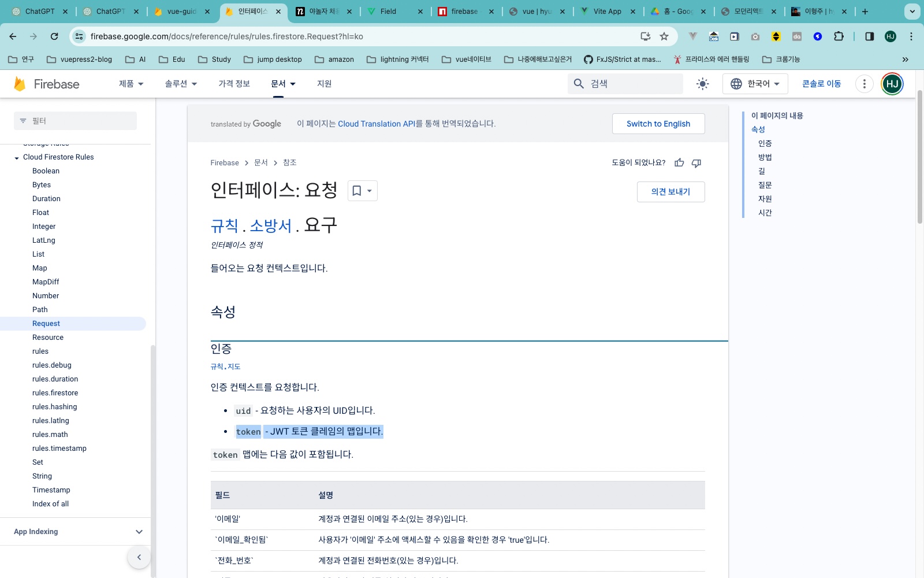Jump to 자원 in page contents
The image size is (924, 578).
(765, 199)
